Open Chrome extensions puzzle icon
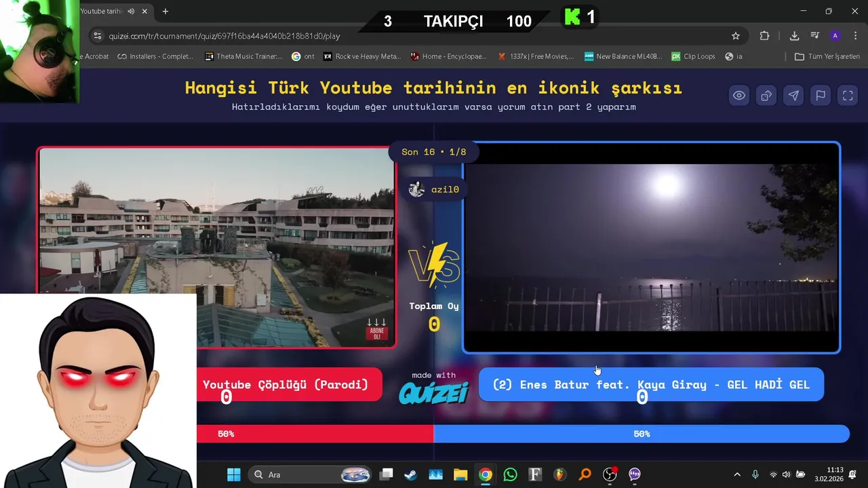The height and width of the screenshot is (488, 868). [765, 36]
